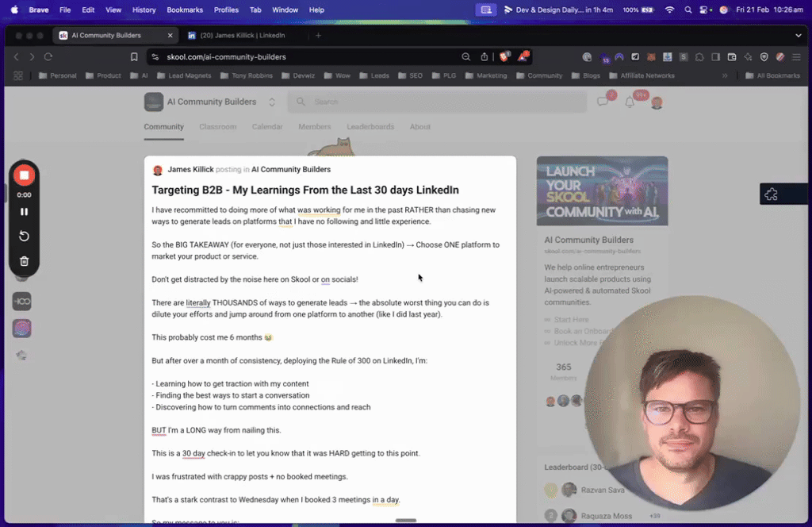Open the Brave Shields lion icon

[x=504, y=56]
